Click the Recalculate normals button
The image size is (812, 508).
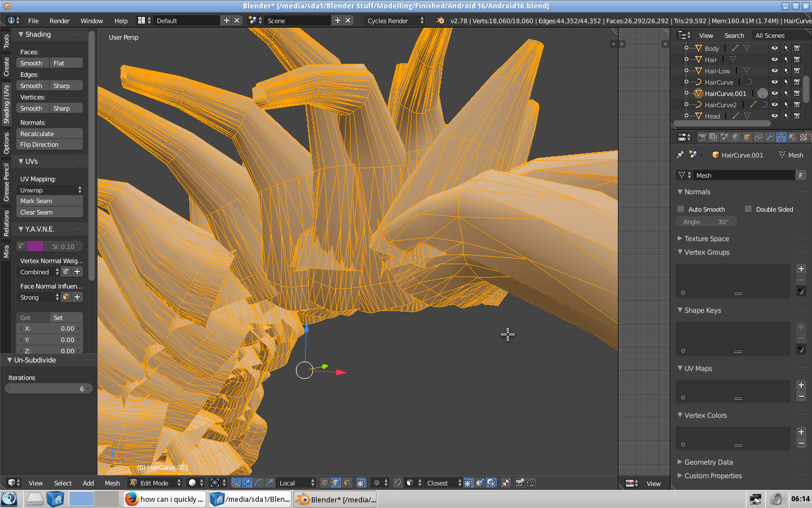click(x=50, y=134)
